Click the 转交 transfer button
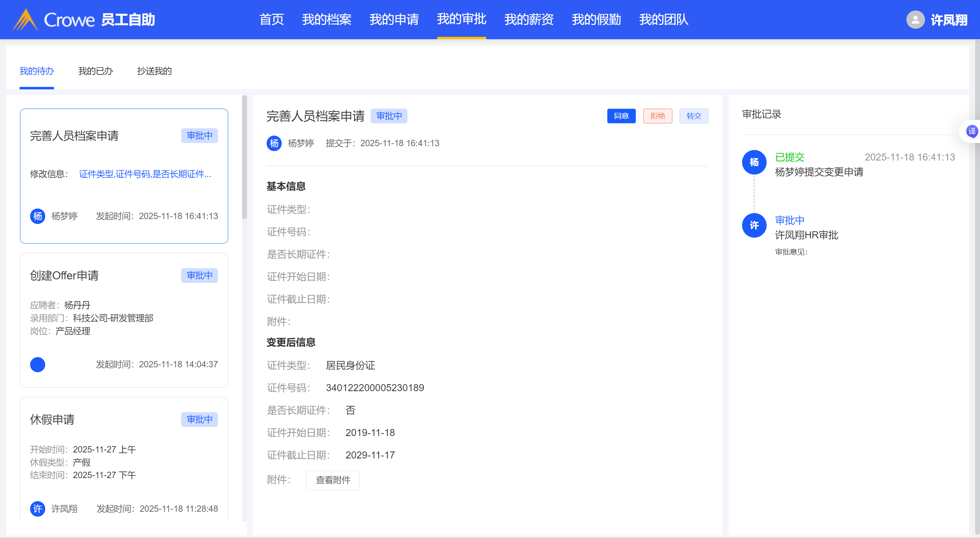 (x=693, y=116)
